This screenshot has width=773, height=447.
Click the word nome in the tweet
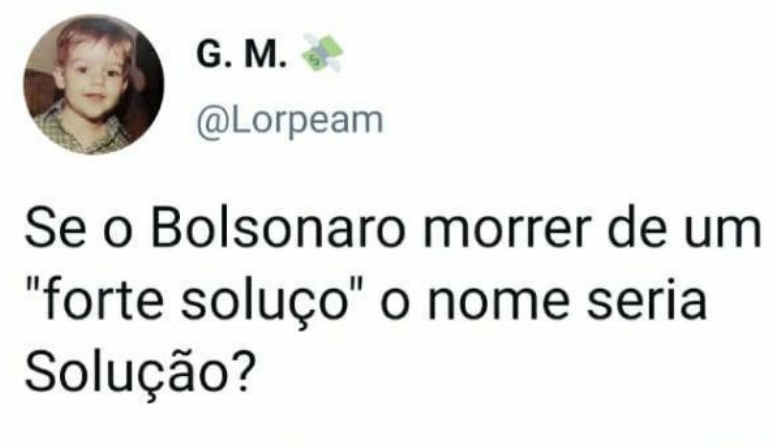[499, 303]
